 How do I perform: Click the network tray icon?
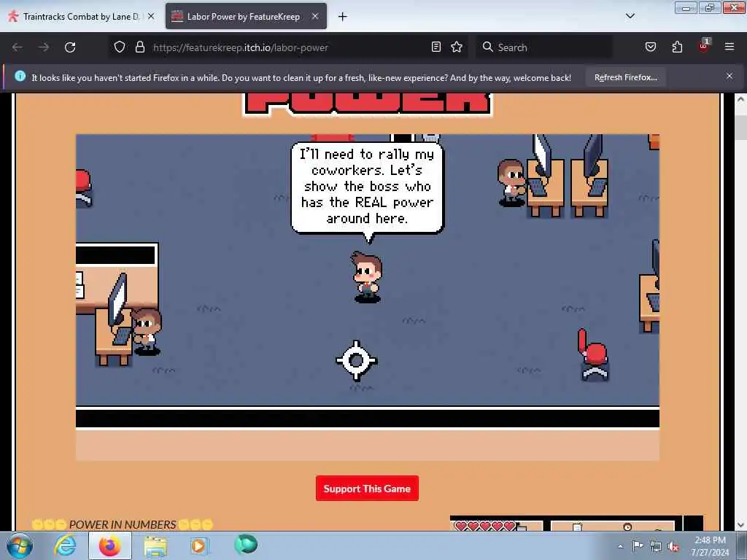click(656, 547)
